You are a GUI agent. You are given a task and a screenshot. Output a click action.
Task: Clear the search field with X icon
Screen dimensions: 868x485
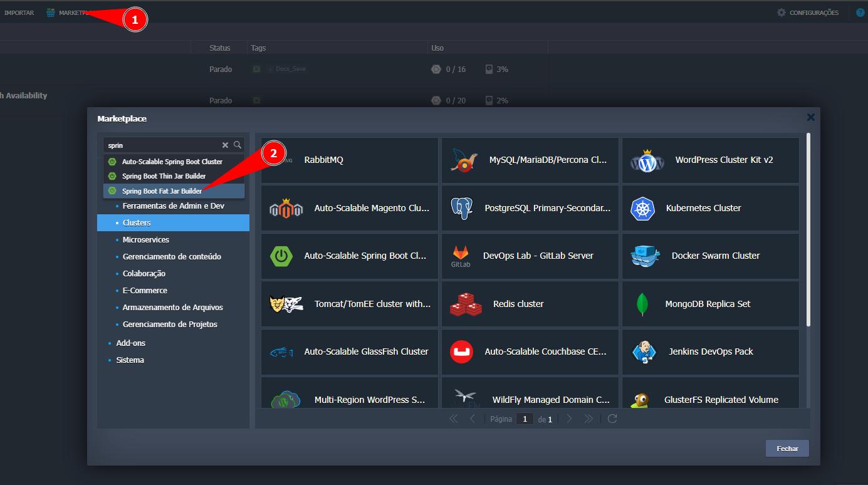(225, 145)
